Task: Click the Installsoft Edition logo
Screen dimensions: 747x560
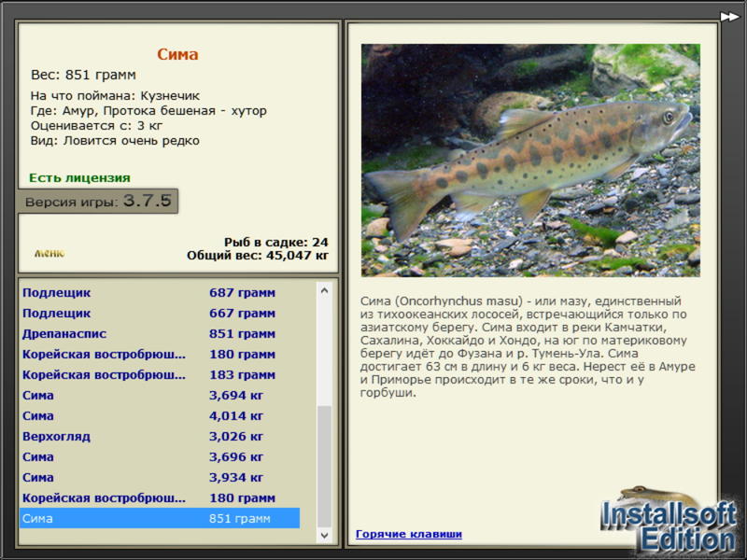Action: tap(669, 521)
